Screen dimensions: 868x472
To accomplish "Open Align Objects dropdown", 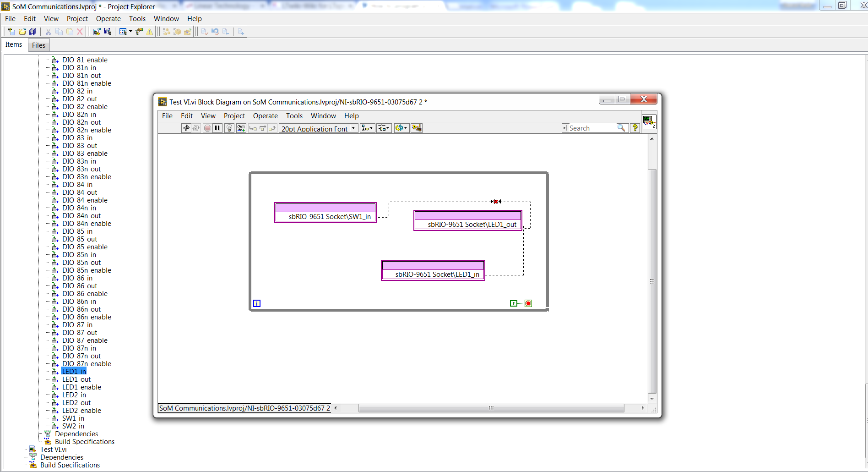I will coord(367,128).
